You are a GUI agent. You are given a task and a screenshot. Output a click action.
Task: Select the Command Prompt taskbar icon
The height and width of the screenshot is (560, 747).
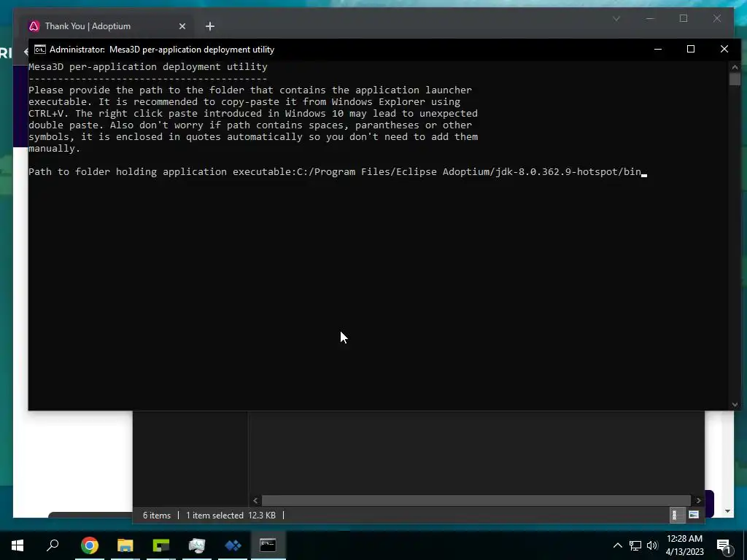pos(268,545)
